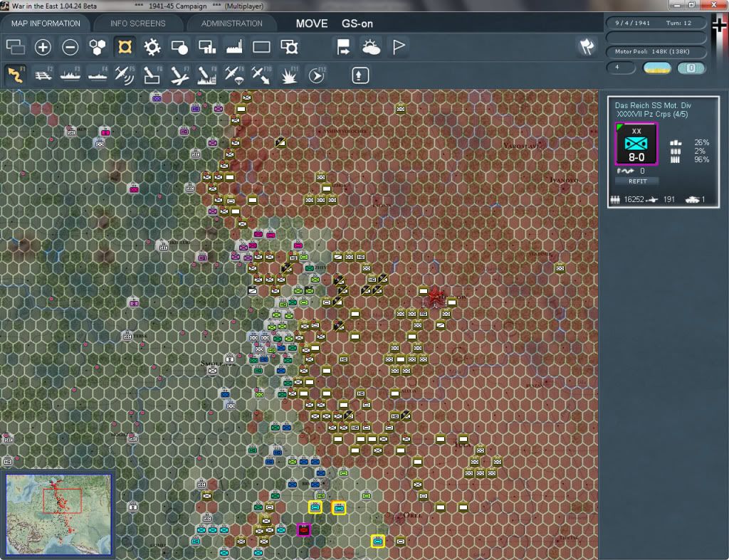The height and width of the screenshot is (560, 729).
Task: Toggle the hex grid display icon
Action: [x=97, y=47]
